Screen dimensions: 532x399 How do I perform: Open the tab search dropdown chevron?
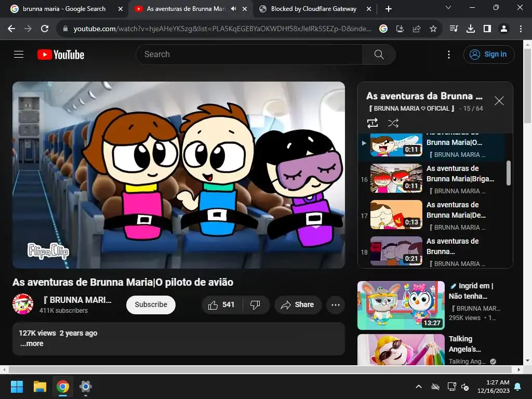click(x=448, y=7)
